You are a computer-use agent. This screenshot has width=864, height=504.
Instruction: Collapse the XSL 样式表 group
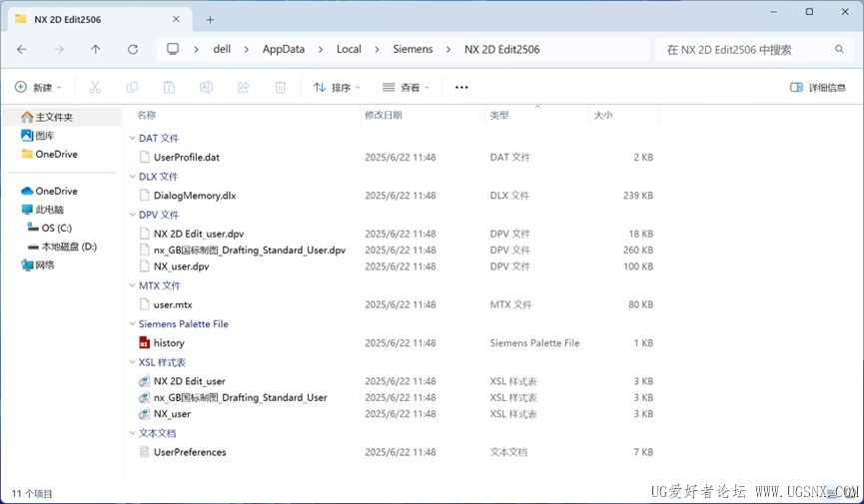(x=132, y=362)
